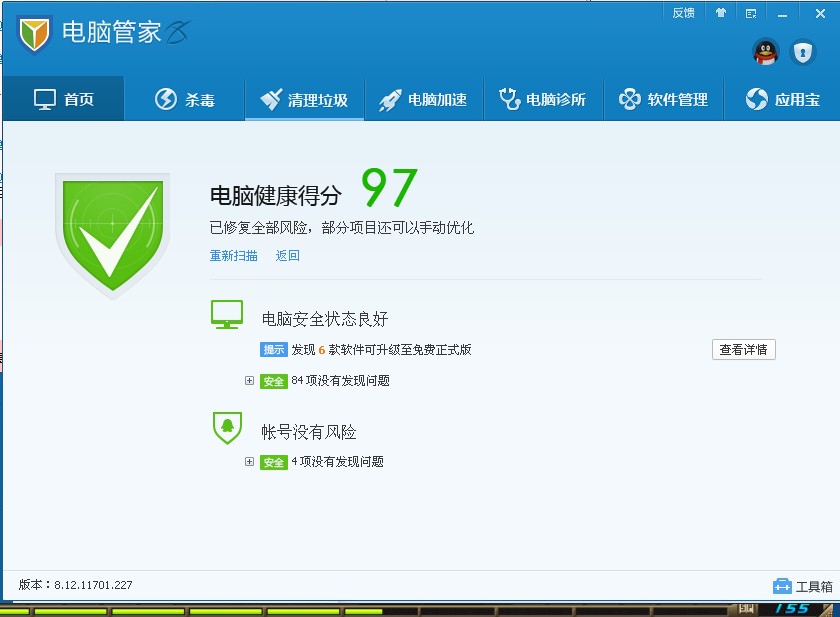Open the main menu icon in title bar

coord(751,13)
